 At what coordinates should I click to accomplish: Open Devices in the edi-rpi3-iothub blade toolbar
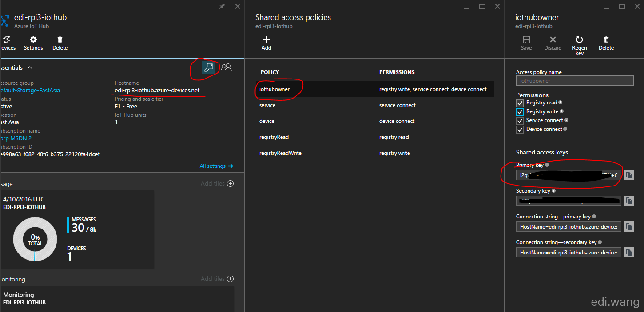pyautogui.click(x=8, y=43)
